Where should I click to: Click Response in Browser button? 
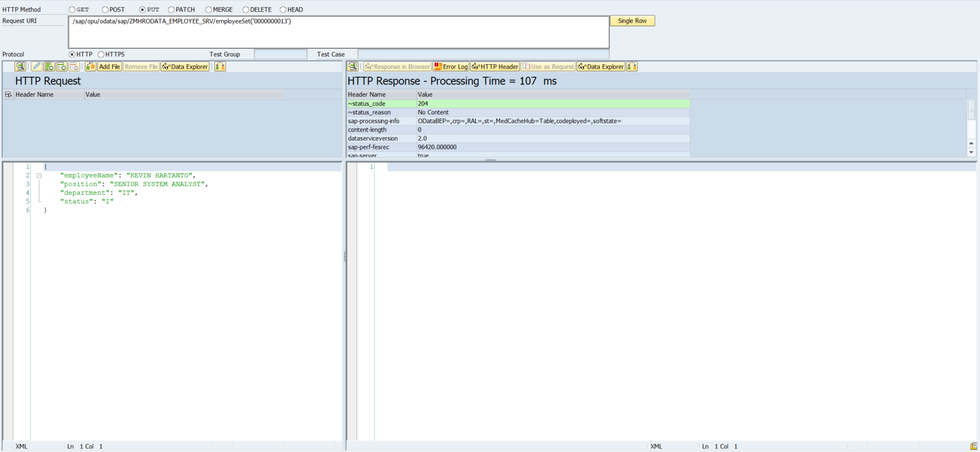tap(397, 66)
